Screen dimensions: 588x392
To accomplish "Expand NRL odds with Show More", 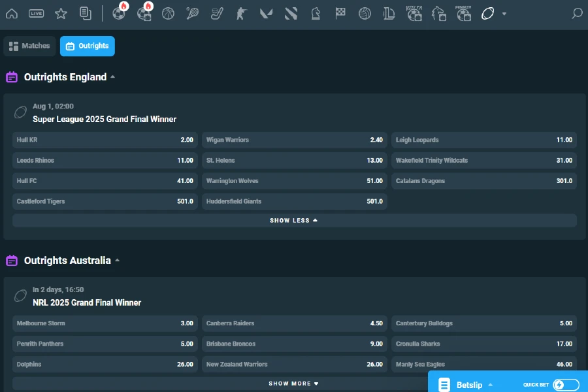I will pos(294,384).
